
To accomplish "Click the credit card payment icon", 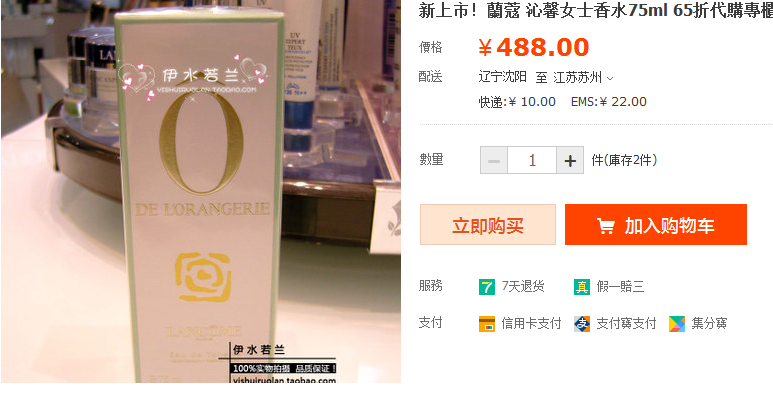I will coord(487,324).
